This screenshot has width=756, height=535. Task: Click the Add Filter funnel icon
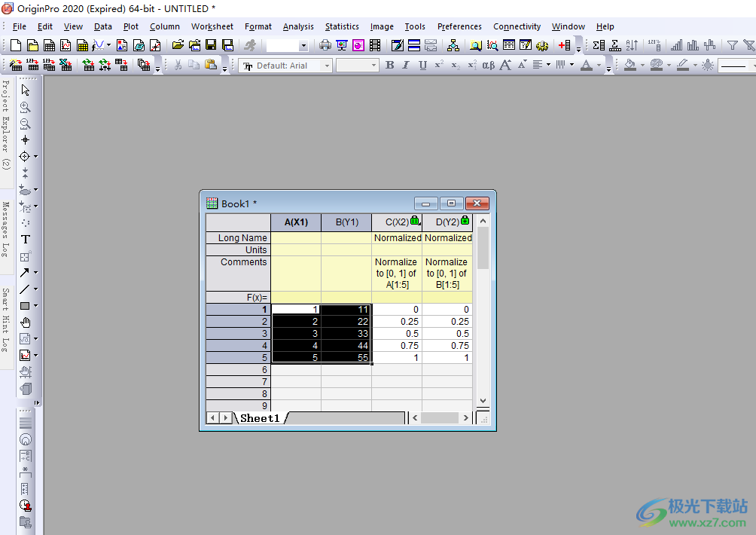click(732, 46)
